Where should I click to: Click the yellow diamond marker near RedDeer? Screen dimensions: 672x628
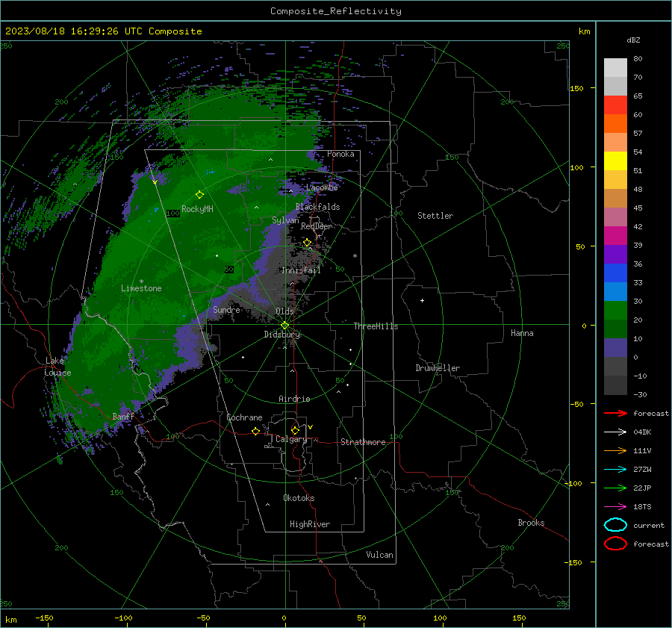[307, 243]
